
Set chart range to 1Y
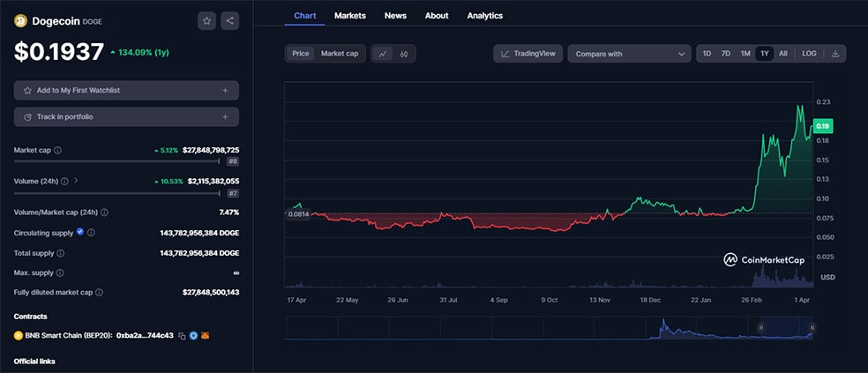pos(765,54)
